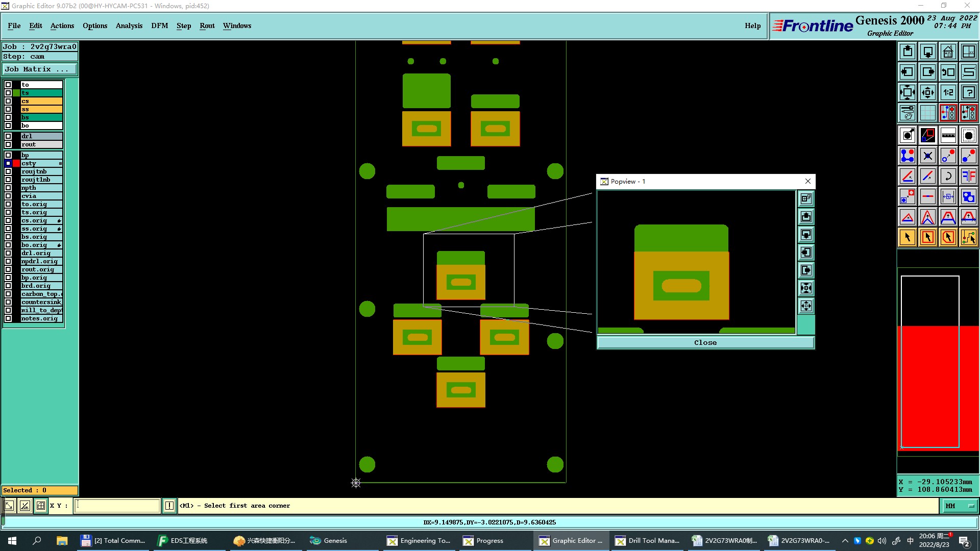The height and width of the screenshot is (551, 980).
Task: Enable the csty layer checkbox
Action: [8, 163]
